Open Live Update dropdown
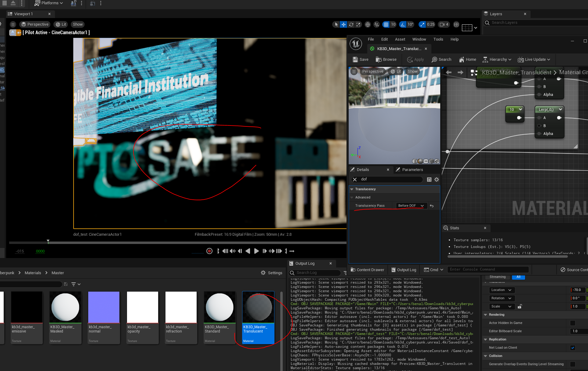 [534, 60]
